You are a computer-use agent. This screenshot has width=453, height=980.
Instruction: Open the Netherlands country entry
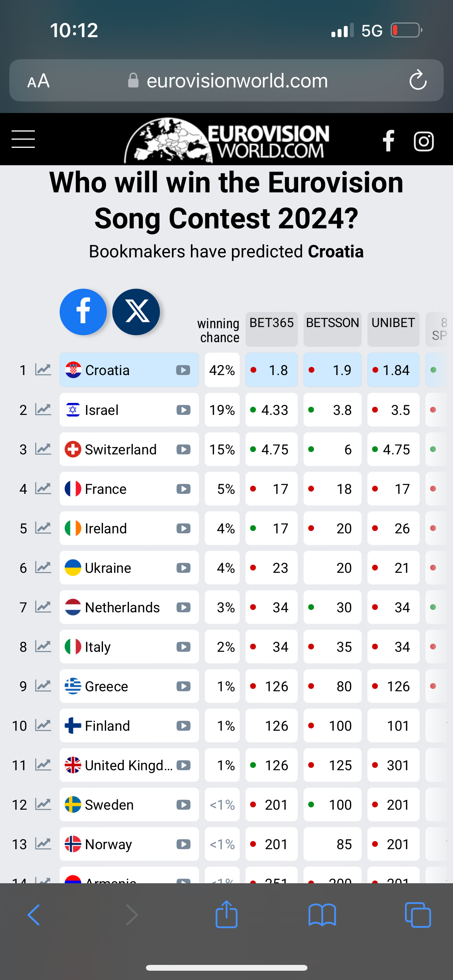(x=129, y=607)
